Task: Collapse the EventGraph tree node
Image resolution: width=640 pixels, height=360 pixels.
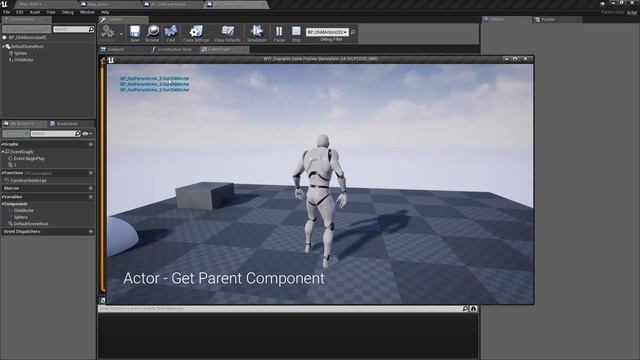Action: click(x=3, y=152)
